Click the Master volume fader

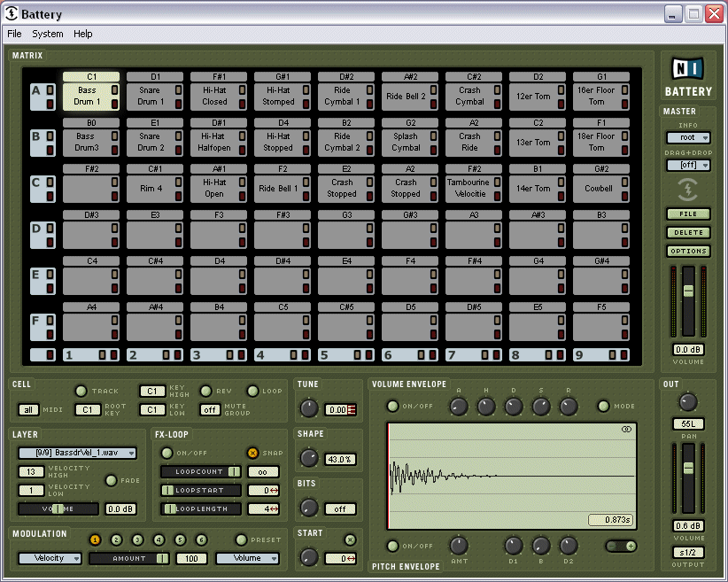click(x=688, y=291)
